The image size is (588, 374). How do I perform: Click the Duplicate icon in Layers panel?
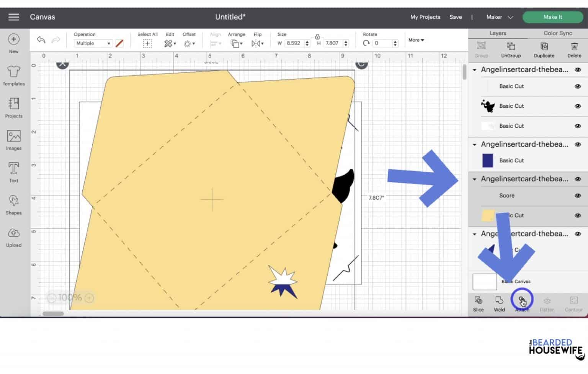coord(544,50)
